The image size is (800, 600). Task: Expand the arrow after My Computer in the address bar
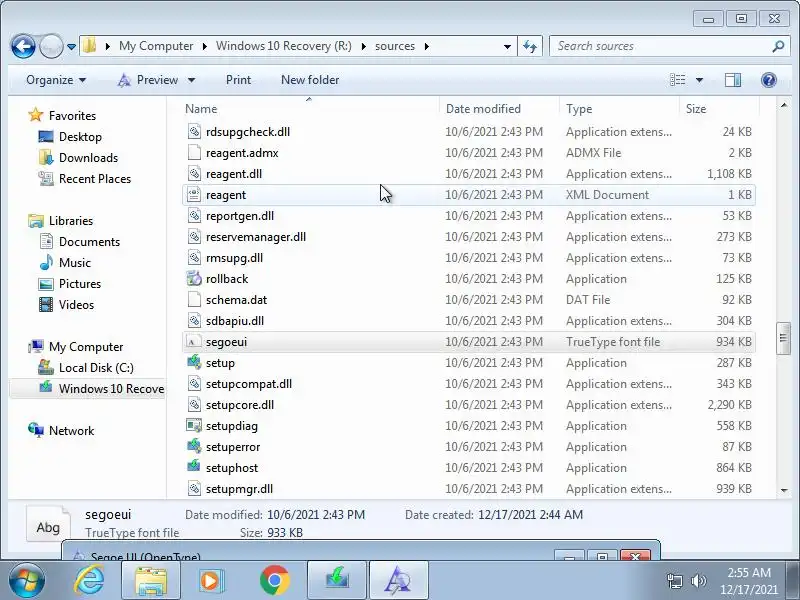click(x=205, y=46)
